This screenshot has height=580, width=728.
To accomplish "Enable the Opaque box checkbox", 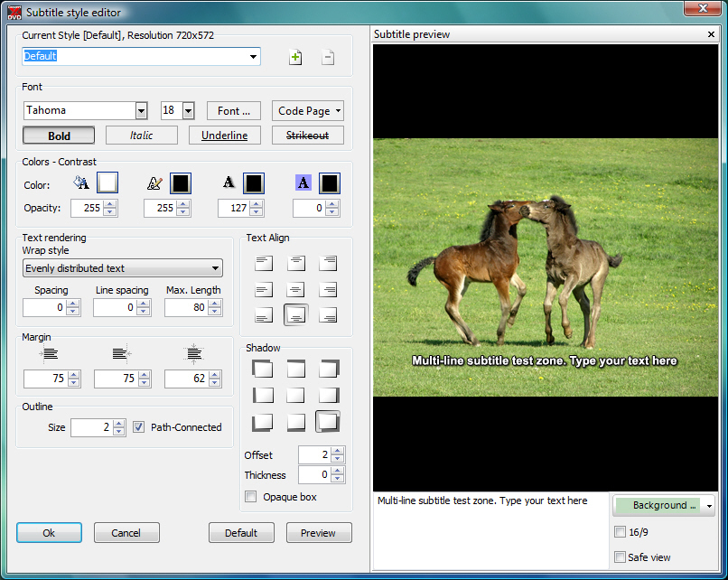I will [x=251, y=497].
